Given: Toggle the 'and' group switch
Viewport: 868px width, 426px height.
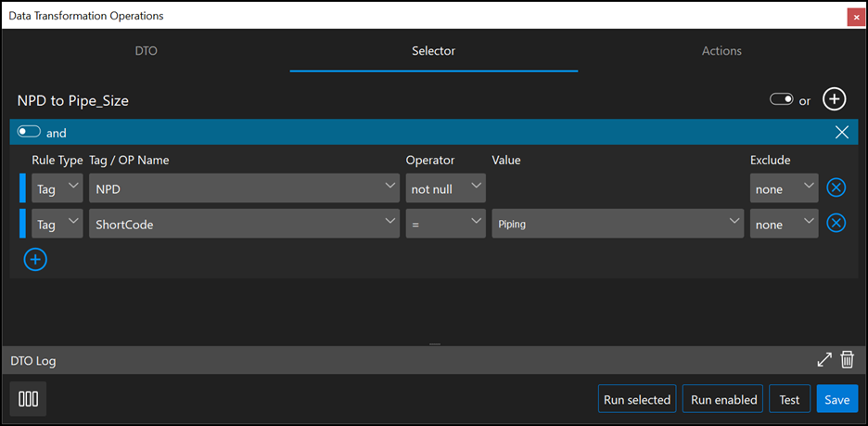Looking at the screenshot, I should [x=29, y=133].
